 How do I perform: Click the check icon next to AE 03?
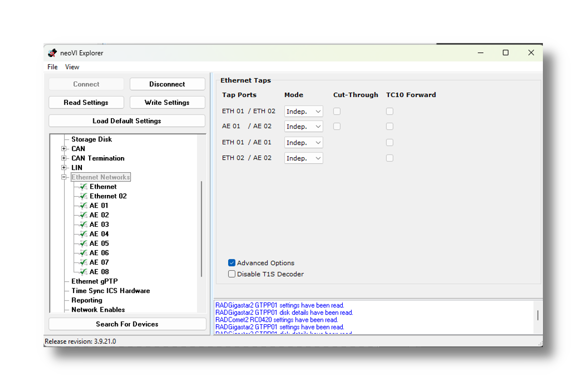[83, 224]
